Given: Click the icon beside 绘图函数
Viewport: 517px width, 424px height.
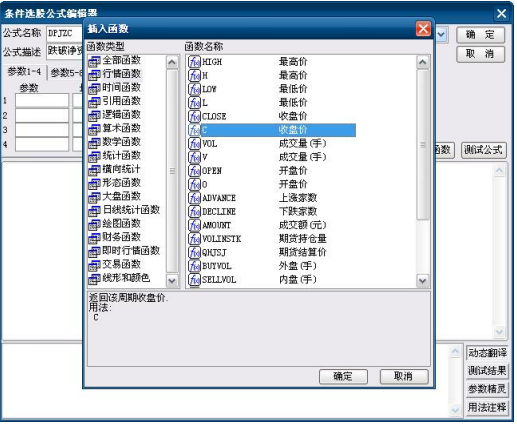Looking at the screenshot, I should click(x=94, y=224).
